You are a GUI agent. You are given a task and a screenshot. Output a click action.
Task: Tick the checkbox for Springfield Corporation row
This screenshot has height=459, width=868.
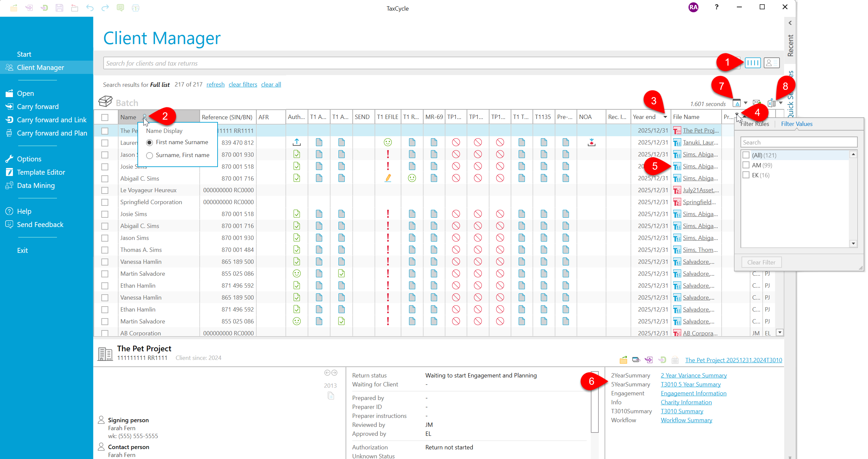105,202
